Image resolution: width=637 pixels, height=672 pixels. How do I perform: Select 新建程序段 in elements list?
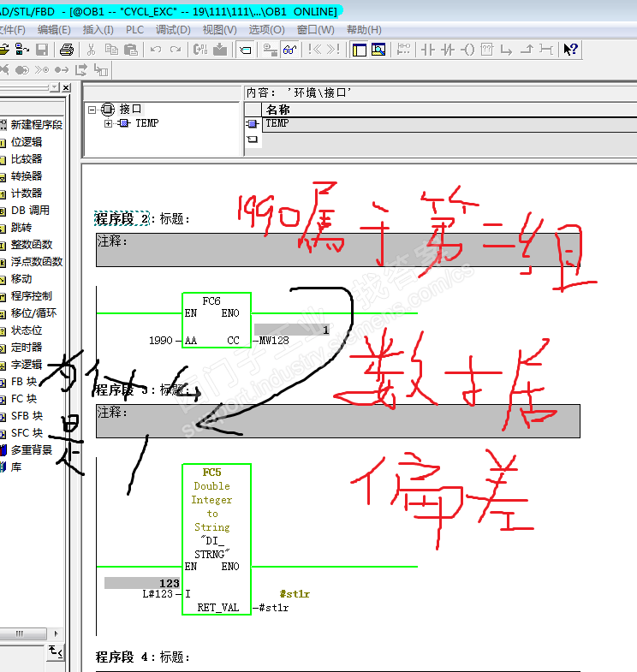(x=37, y=125)
